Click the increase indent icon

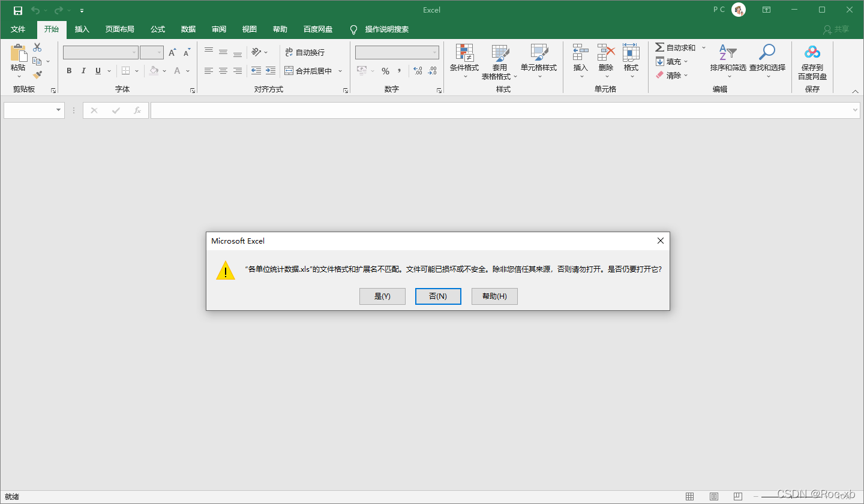[x=271, y=71]
